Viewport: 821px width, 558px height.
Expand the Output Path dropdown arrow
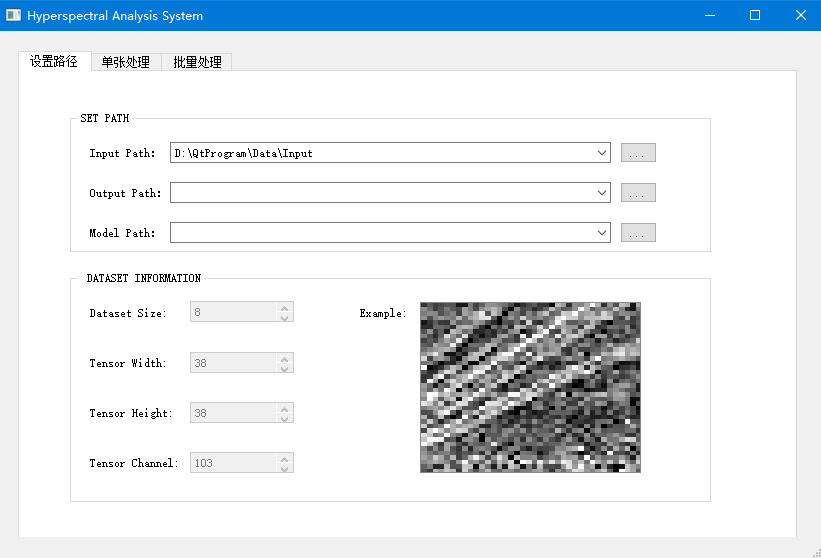[602, 193]
